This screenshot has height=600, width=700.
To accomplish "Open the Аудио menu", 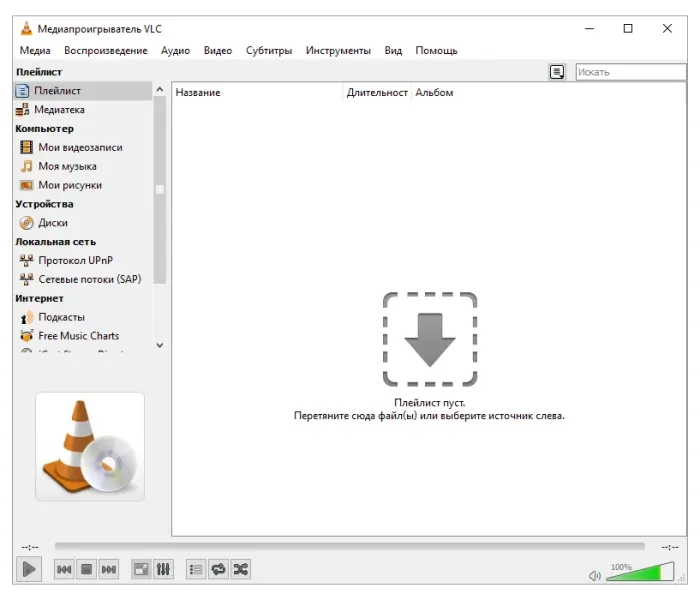I will pyautogui.click(x=175, y=50).
